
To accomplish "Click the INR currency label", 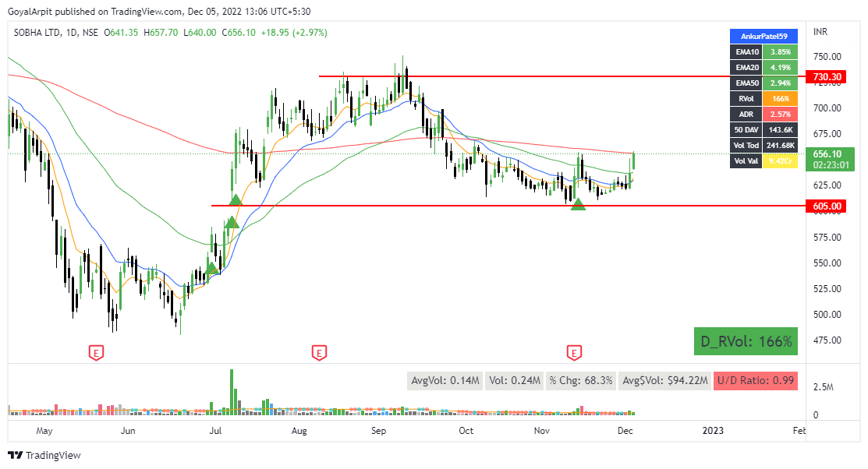I will [x=820, y=32].
